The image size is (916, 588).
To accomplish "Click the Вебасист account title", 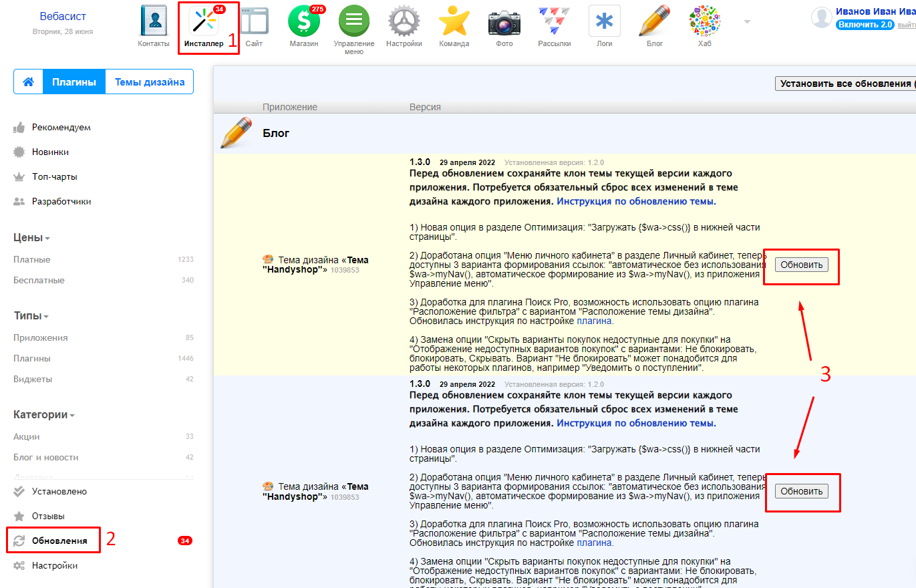I will [x=63, y=16].
